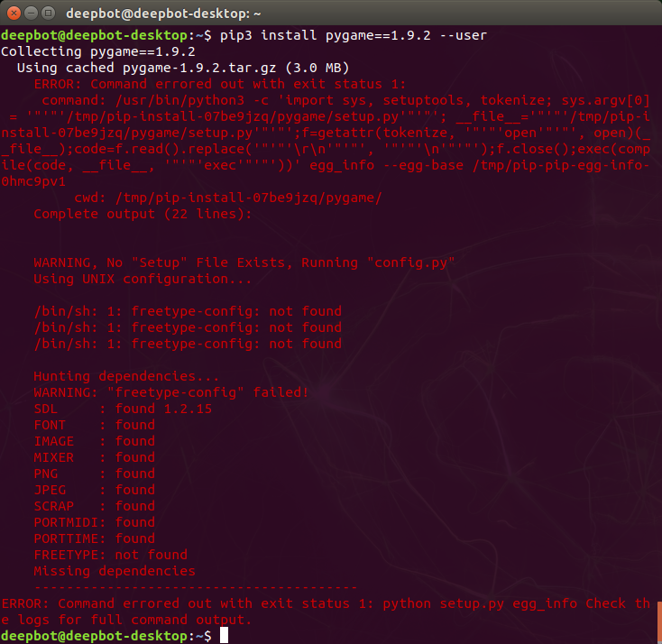Click the 'JPEG : found' line
Screen dimensions: 662x644
[x=94, y=490]
